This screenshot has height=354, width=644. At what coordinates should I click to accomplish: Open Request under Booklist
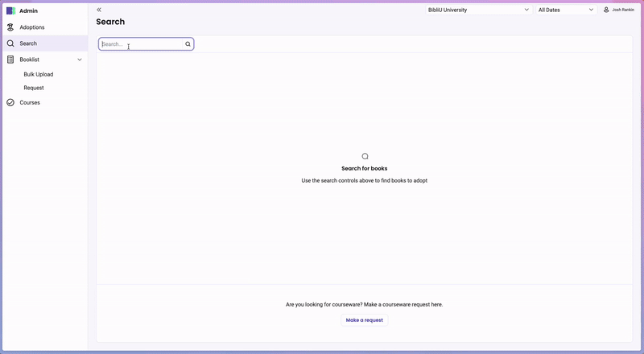pos(34,88)
